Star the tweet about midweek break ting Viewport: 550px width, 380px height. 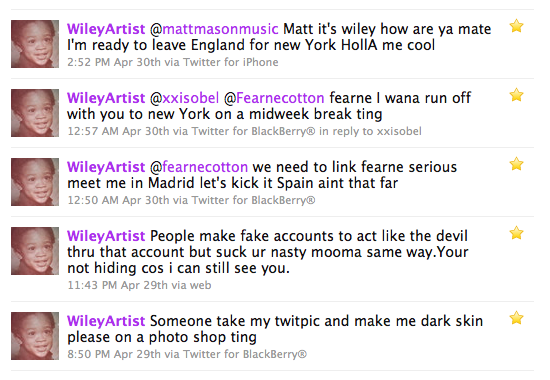tap(516, 95)
